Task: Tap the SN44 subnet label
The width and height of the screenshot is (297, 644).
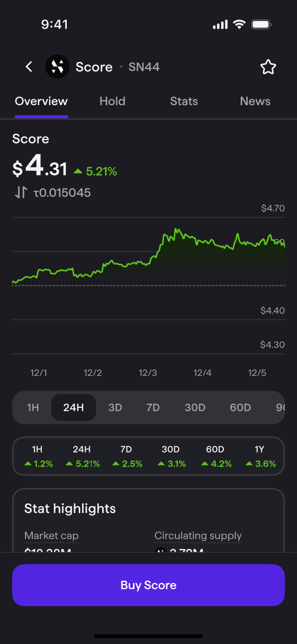Action: (144, 67)
